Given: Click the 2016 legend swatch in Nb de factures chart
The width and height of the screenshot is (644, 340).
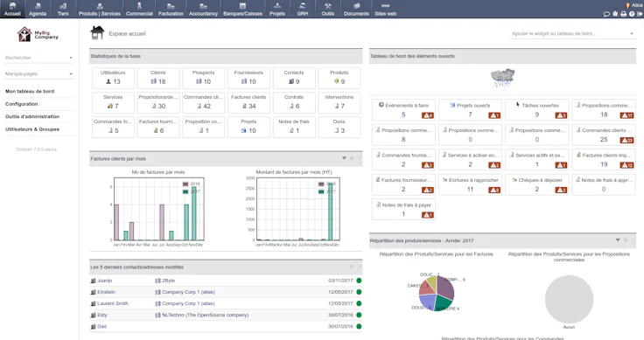Looking at the screenshot, I should [x=185, y=184].
